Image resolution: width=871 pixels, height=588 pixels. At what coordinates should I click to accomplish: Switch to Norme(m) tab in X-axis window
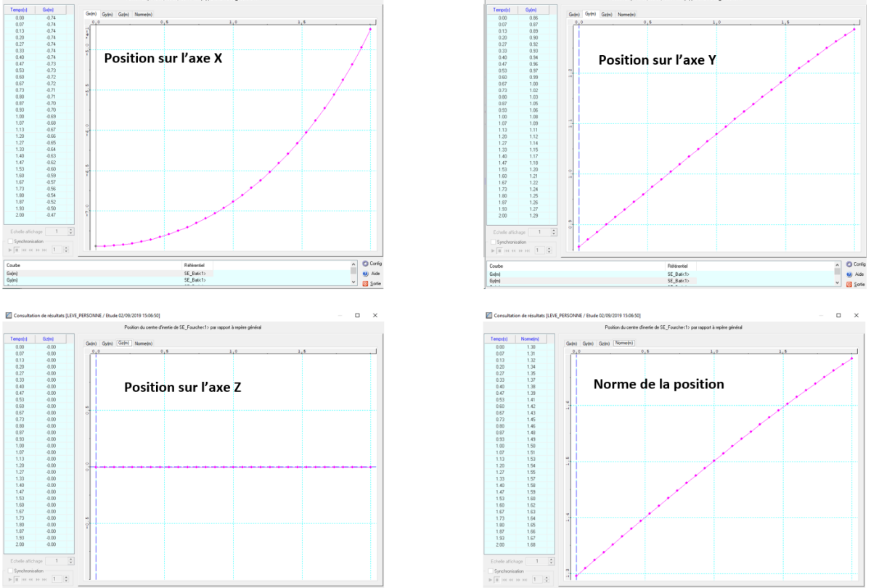point(143,14)
